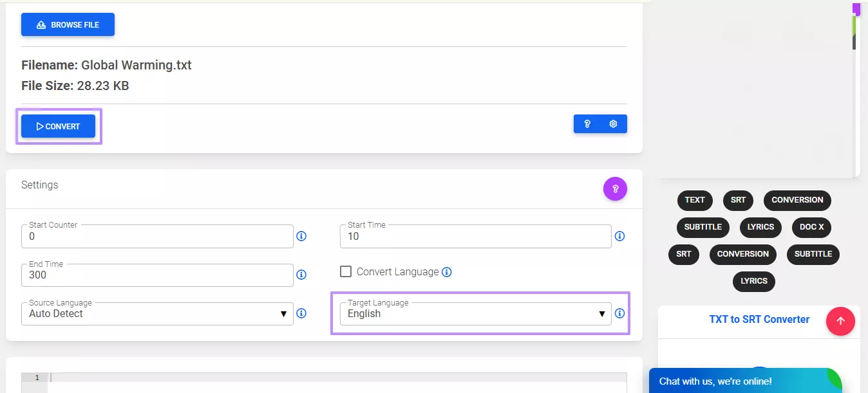Image resolution: width=868 pixels, height=393 pixels.
Task: View info icon beside Target Language
Action: 619,313
